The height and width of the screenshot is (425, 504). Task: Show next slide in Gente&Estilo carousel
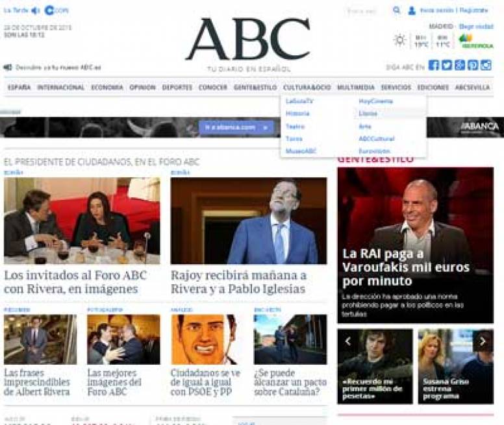tap(483, 341)
